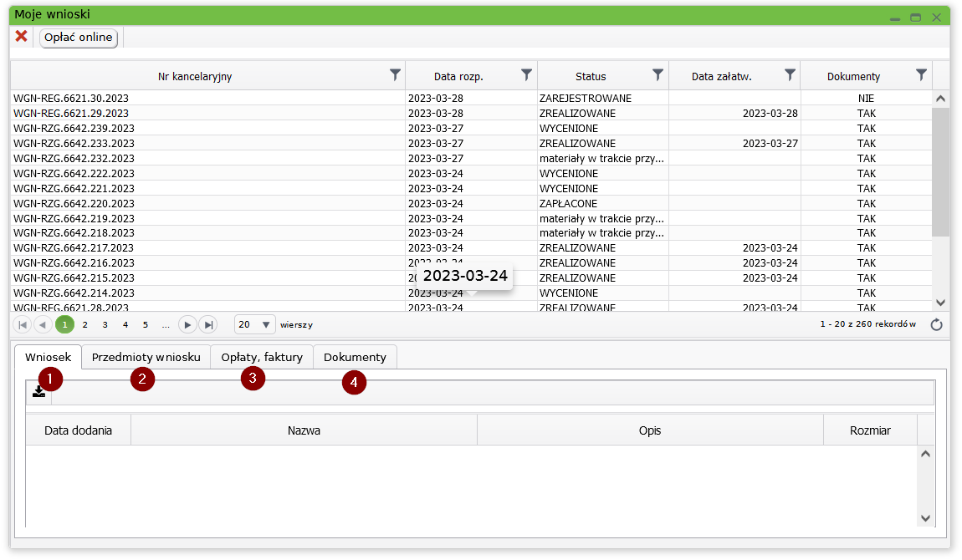Open filter for Data załatw. column
Image resolution: width=962 pixels, height=560 pixels.
pos(790,75)
